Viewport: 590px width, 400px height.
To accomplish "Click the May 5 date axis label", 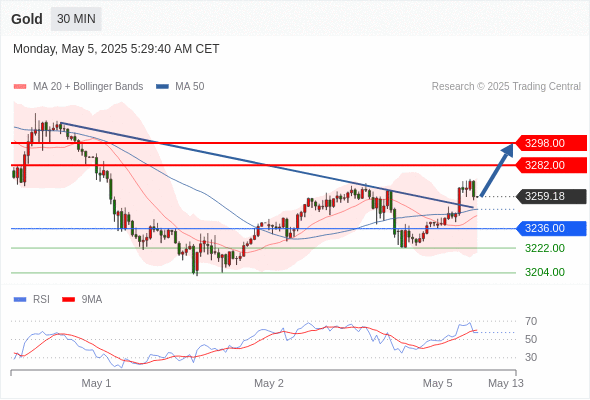I will [x=437, y=383].
